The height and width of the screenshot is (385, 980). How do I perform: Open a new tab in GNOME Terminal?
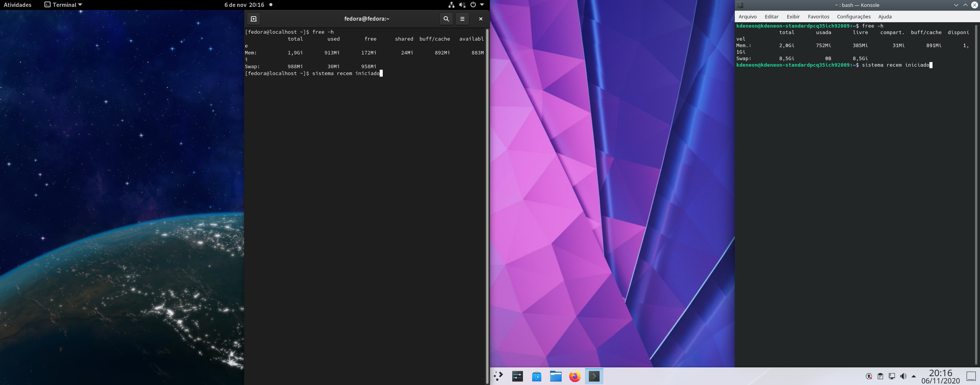coord(254,19)
